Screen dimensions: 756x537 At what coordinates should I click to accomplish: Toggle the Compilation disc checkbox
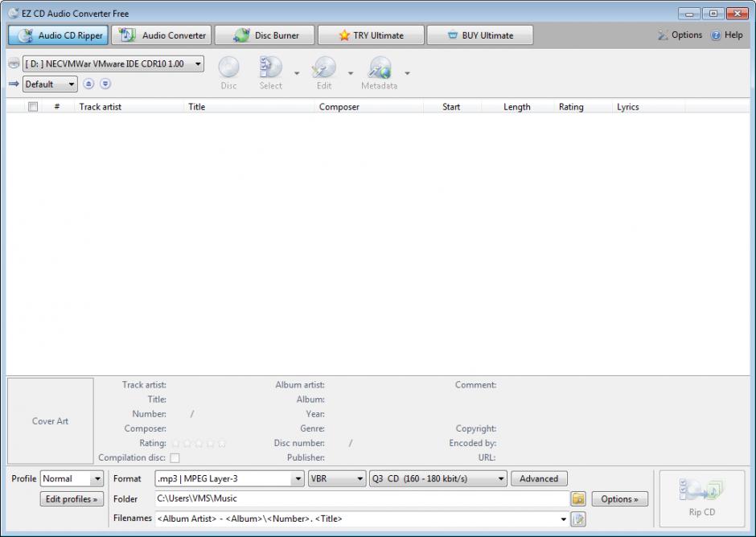point(175,458)
